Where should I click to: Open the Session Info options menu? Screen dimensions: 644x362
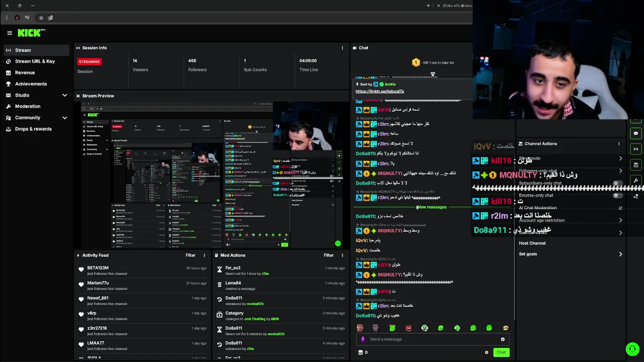tap(342, 48)
